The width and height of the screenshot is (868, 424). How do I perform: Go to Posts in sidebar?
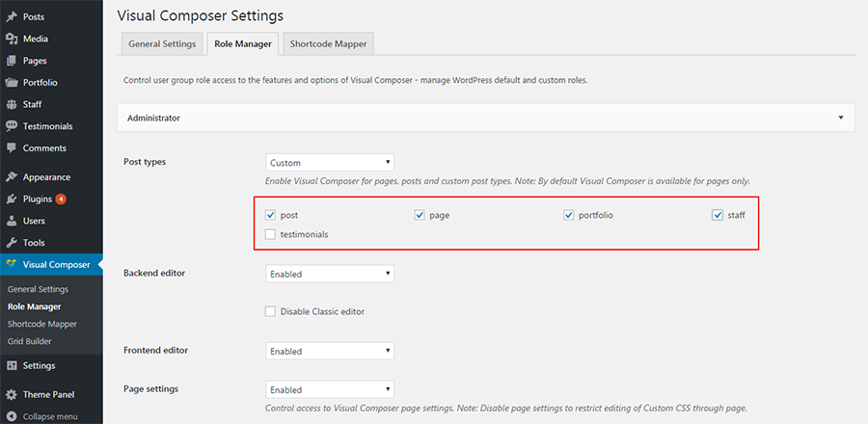[x=34, y=17]
